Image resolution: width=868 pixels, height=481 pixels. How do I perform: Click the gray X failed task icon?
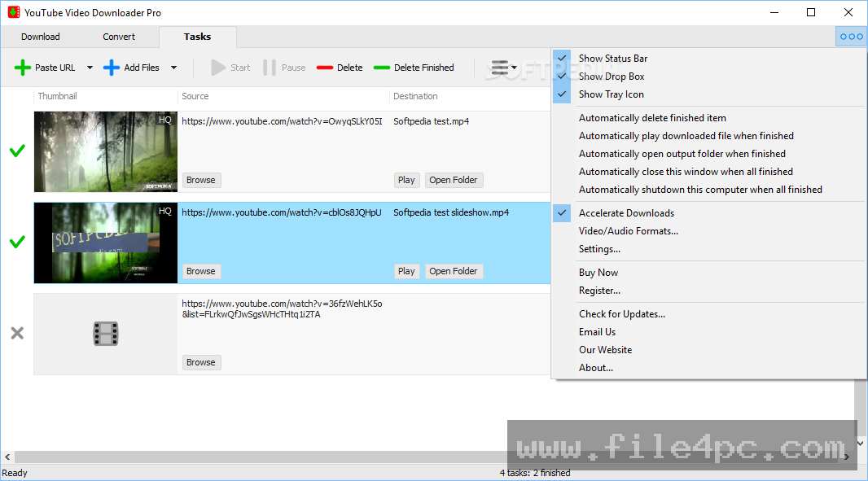(17, 333)
